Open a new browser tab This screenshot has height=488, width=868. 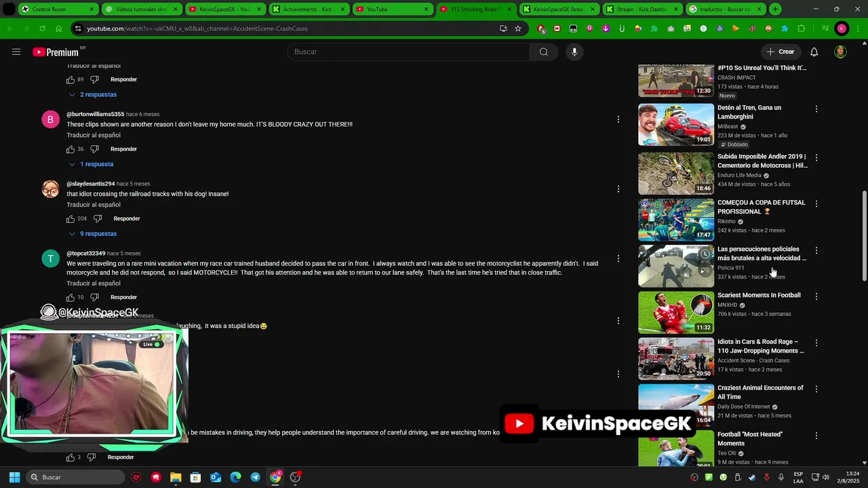(775, 9)
